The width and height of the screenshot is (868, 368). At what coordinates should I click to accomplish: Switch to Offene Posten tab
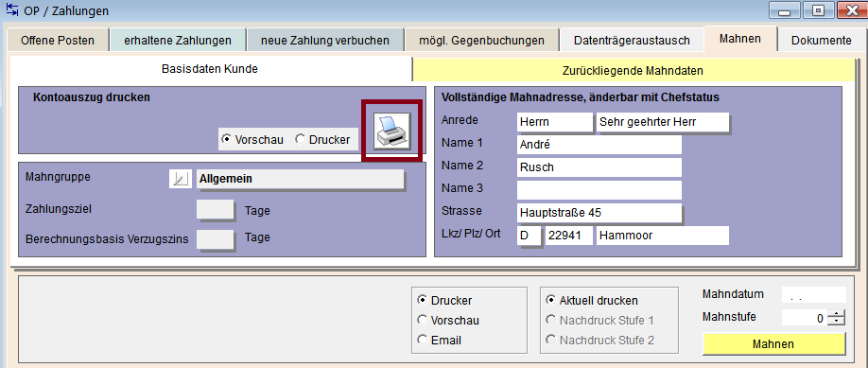[58, 41]
